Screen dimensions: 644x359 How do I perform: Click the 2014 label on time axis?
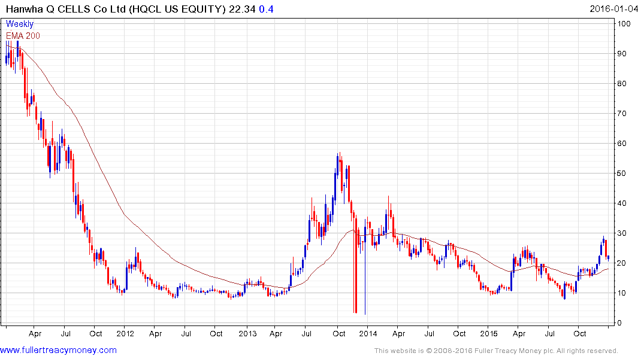coord(368,333)
